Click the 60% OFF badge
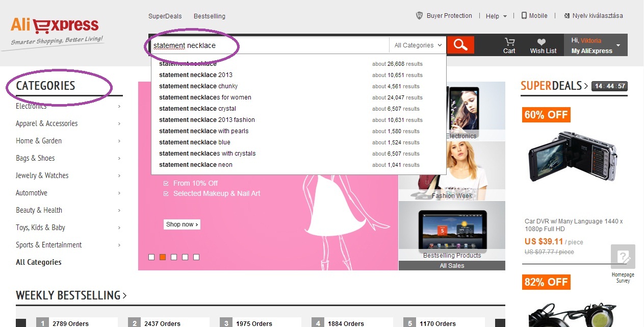Viewport: 644px width, 327px height. tap(546, 115)
